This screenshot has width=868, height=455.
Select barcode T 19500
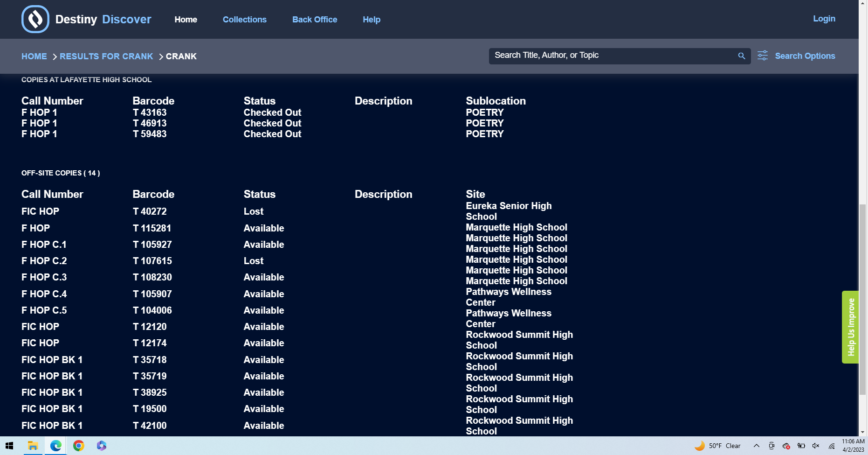point(150,409)
